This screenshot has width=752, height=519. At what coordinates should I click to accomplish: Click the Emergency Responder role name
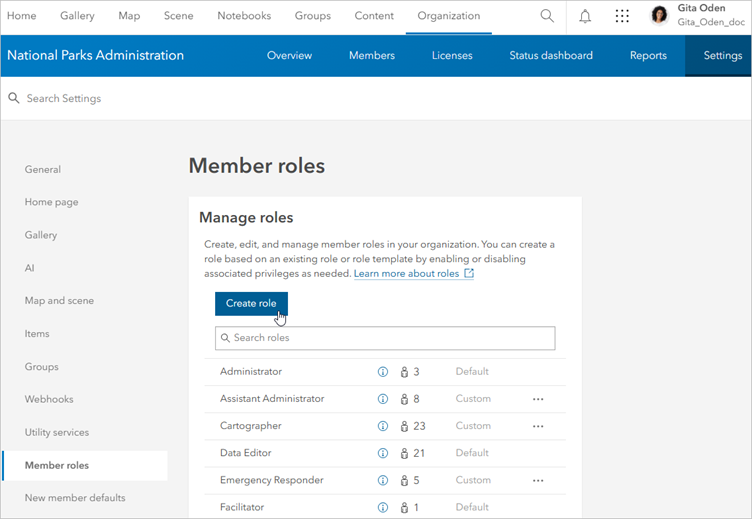coord(271,480)
